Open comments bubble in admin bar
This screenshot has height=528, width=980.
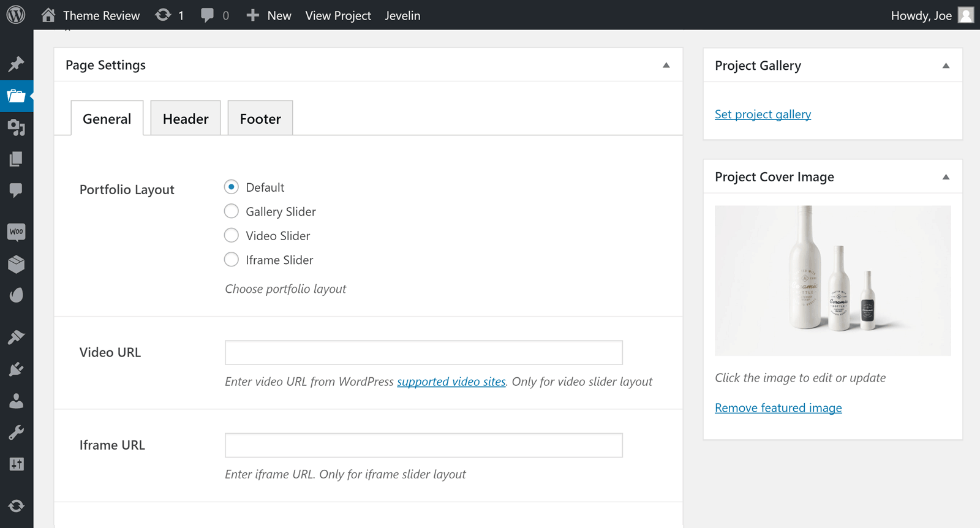click(x=208, y=15)
